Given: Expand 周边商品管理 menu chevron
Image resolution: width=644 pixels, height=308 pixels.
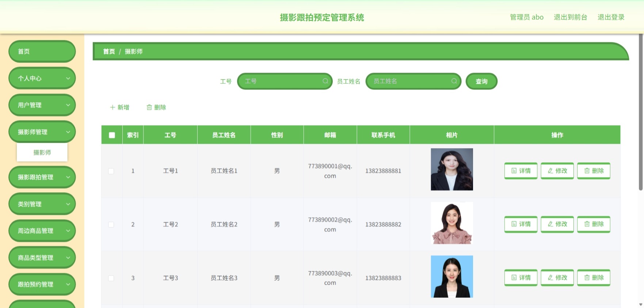Looking at the screenshot, I should pos(68,231).
